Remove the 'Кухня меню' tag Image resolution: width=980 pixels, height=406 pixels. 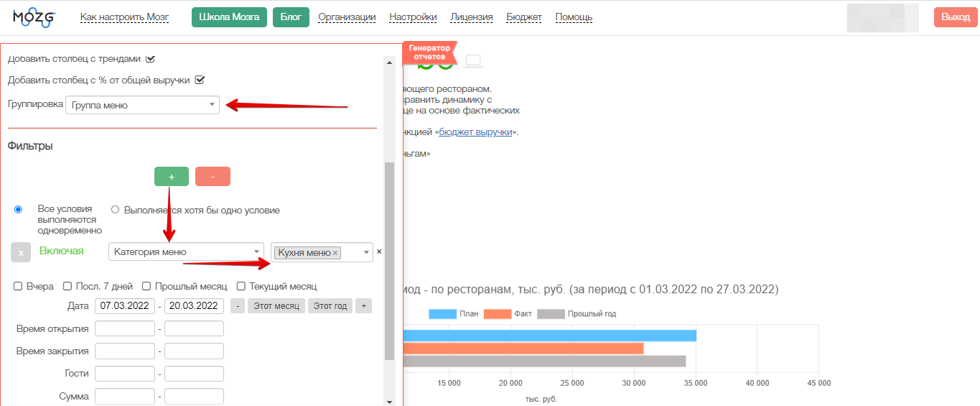[x=335, y=253]
